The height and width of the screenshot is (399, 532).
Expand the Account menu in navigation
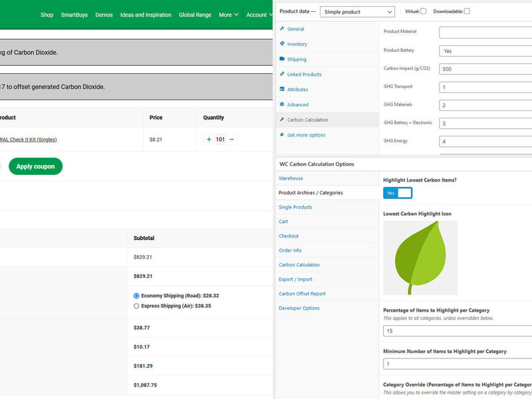click(x=259, y=15)
